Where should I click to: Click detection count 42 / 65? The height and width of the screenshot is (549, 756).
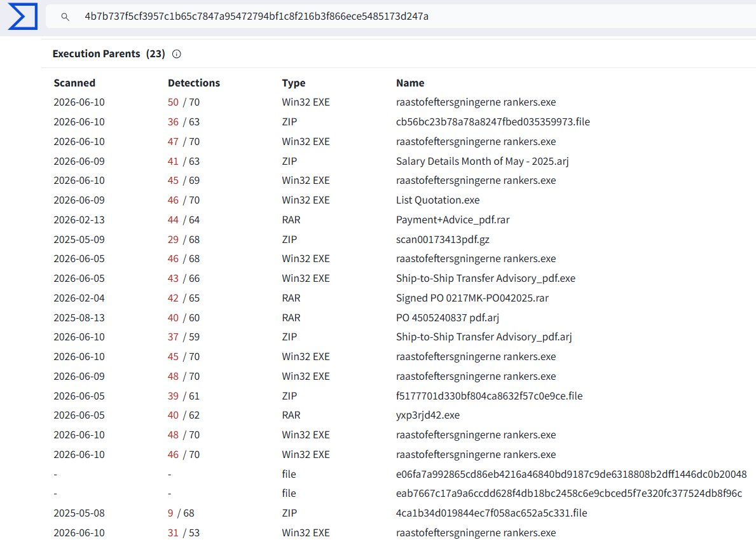tap(184, 298)
